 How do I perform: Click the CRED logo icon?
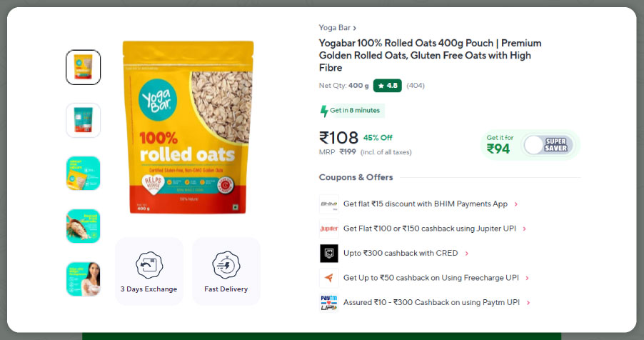click(x=328, y=254)
